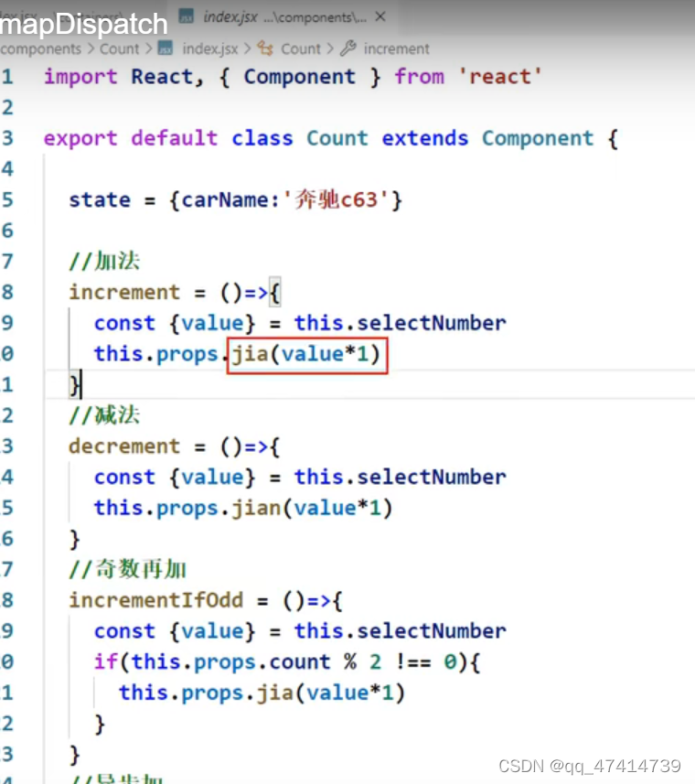The width and height of the screenshot is (695, 784).
Task: Click the '奔驰c63' string value
Action: [337, 200]
